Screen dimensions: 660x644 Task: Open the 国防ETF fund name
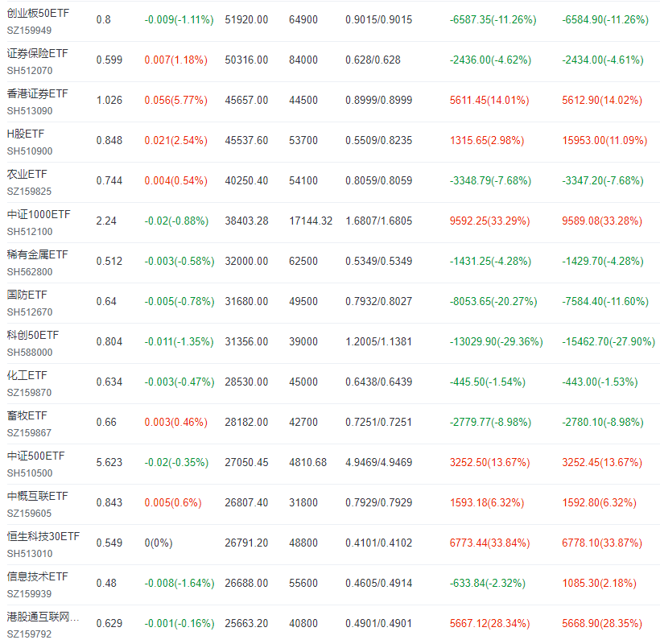(x=27, y=295)
